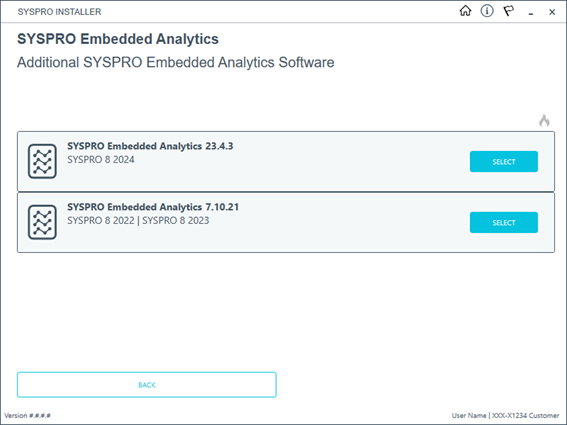Click the SYSPRO Embedded Analytics 7.10.21 title
This screenshot has height=425, width=567.
(153, 207)
